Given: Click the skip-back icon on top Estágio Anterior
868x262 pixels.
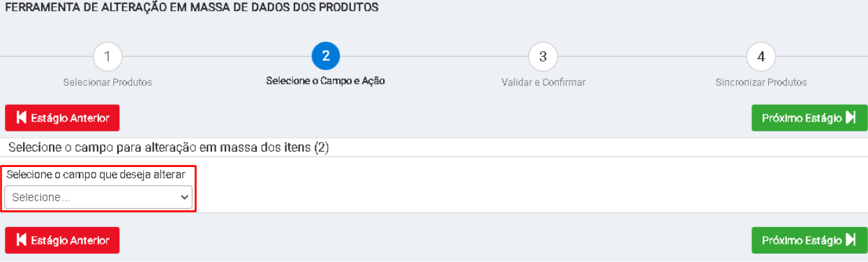Looking at the screenshot, I should 21,118.
